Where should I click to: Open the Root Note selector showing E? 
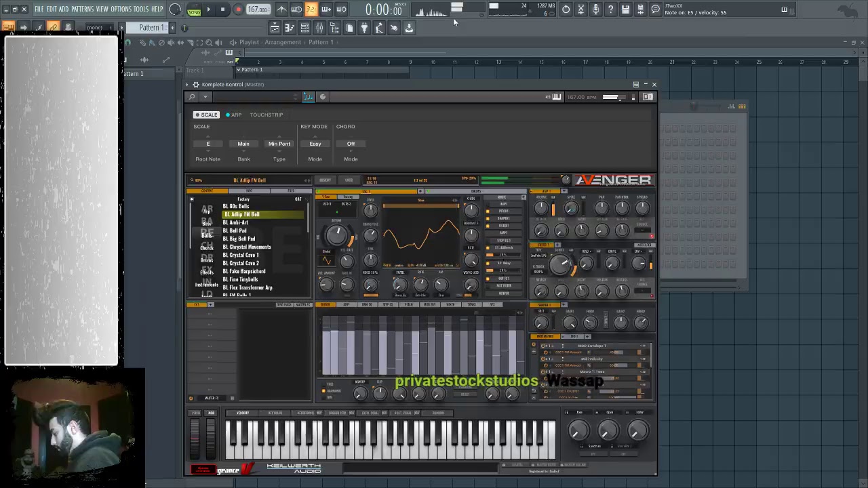pyautogui.click(x=208, y=144)
